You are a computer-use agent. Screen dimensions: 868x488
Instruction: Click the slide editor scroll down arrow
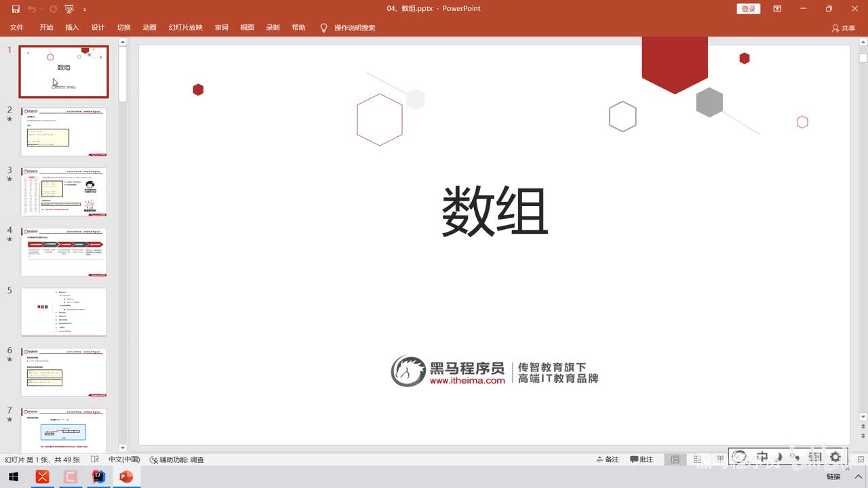click(x=863, y=417)
